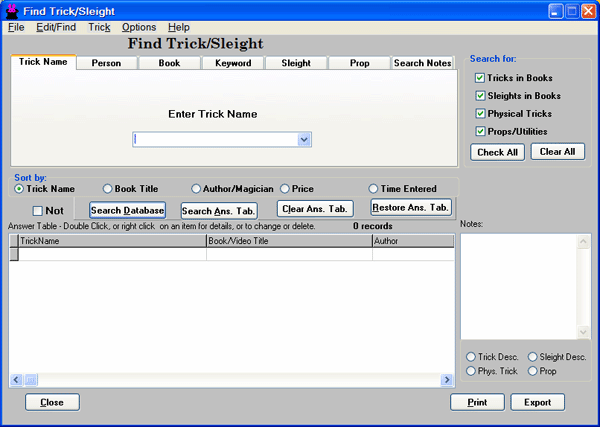The image size is (600, 427).
Task: Click the Export button
Action: [537, 402]
